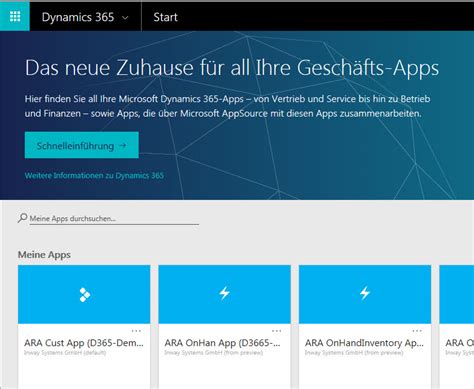This screenshot has width=474, height=389.
Task: Click publisher subtitle under ARA OnHan App
Action: (x=214, y=352)
